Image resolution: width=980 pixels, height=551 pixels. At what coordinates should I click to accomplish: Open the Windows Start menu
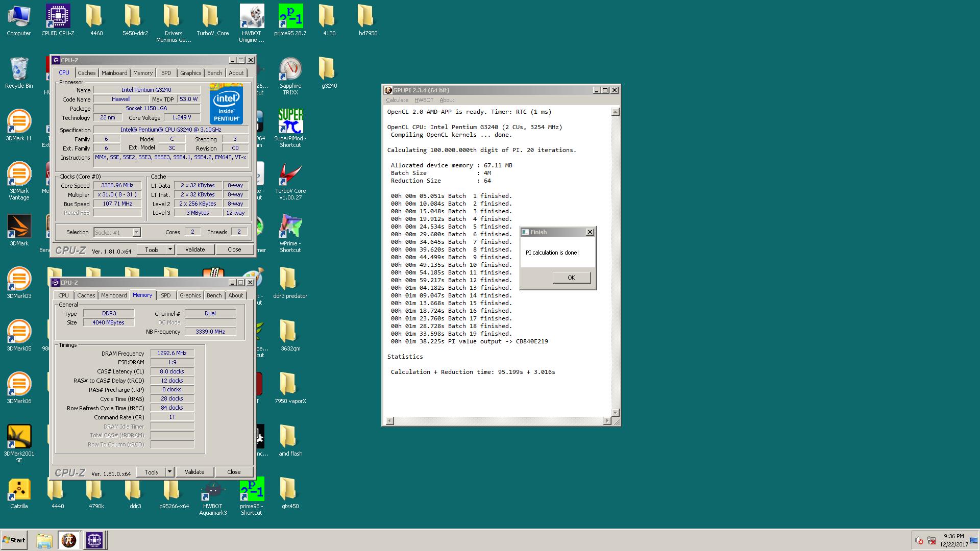pos(14,540)
